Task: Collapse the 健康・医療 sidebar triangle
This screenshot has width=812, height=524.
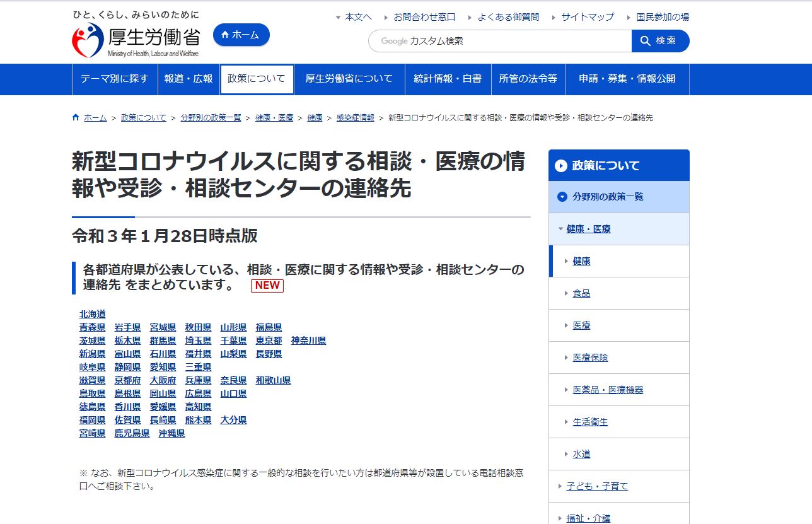Action: [560, 229]
